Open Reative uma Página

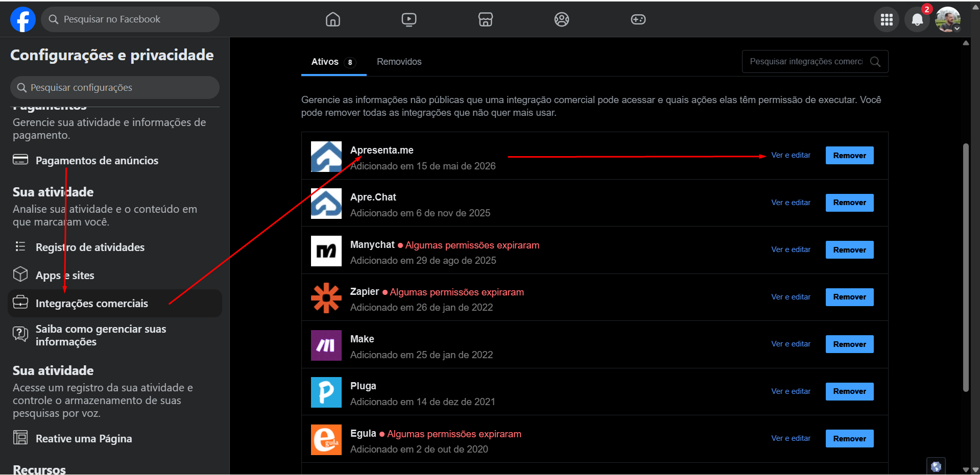click(115, 439)
